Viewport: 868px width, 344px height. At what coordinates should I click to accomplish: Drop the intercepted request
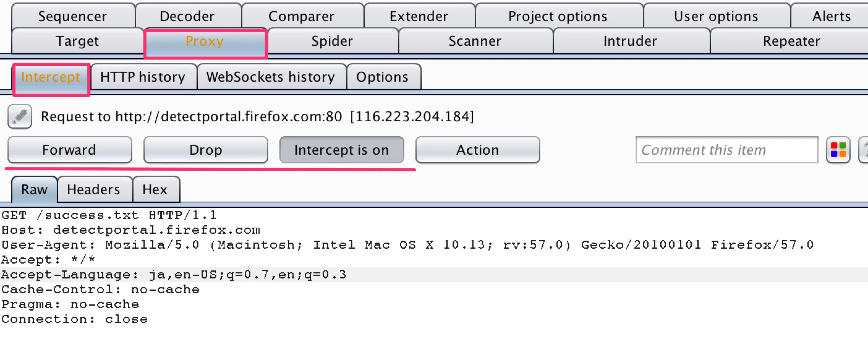click(206, 150)
